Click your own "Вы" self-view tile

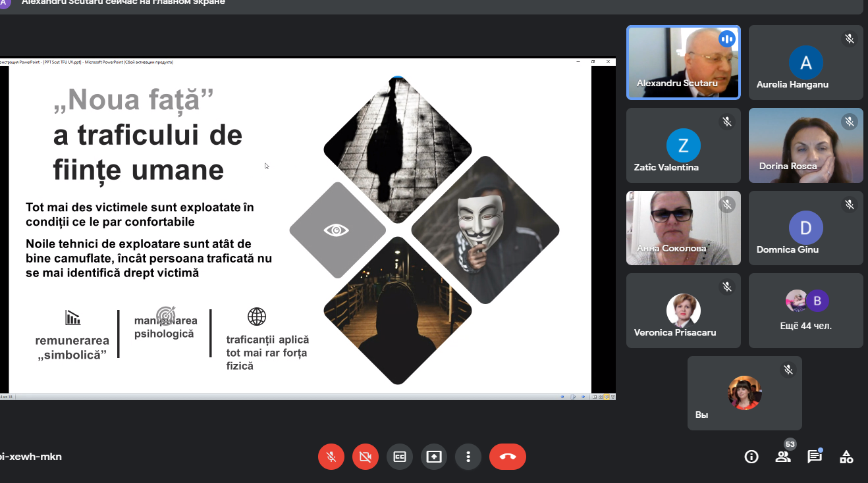coord(744,393)
